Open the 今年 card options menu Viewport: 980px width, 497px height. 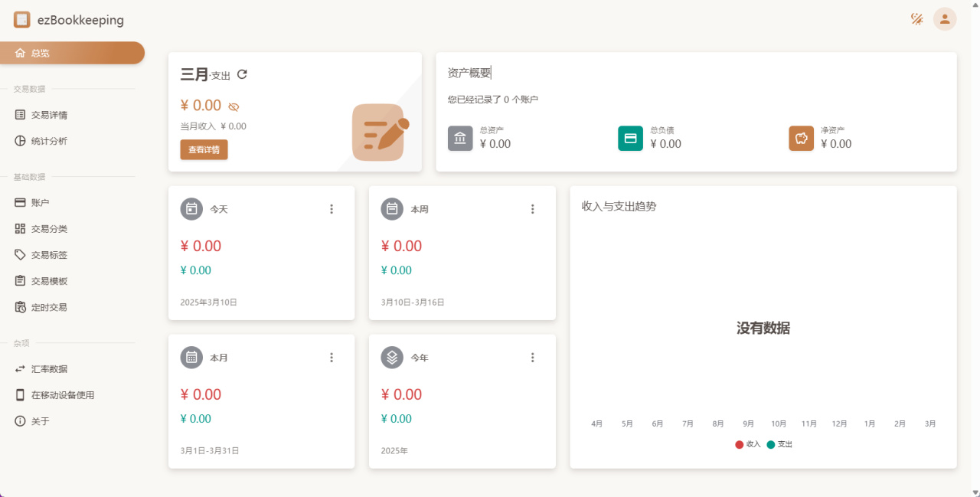[x=533, y=358]
